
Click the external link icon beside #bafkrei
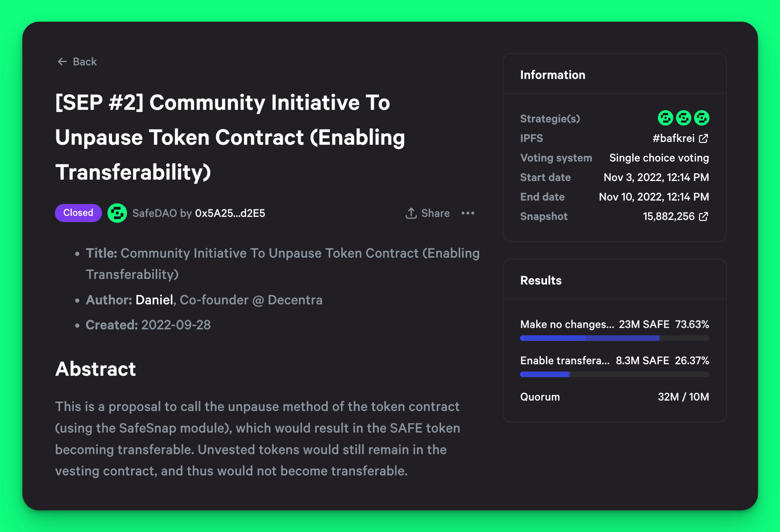click(704, 138)
